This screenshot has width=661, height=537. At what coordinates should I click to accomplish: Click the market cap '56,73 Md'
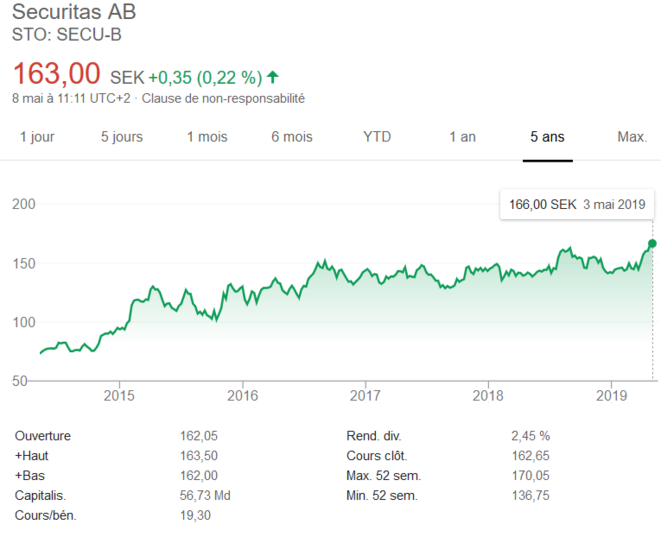tap(205, 495)
